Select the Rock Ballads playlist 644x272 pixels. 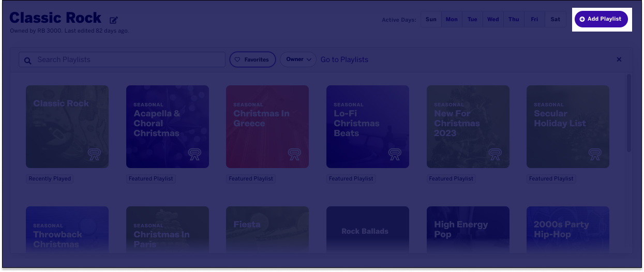368,230
